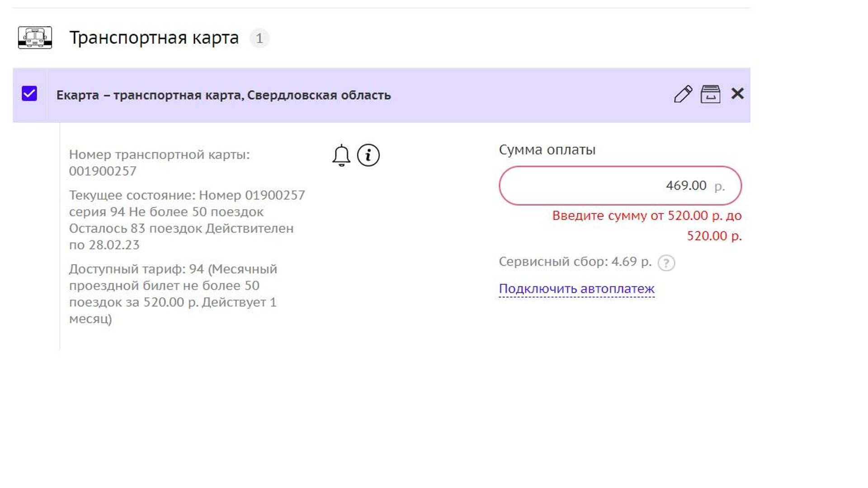Remove Екарта with the X icon
Screen dimensions: 868x488
click(x=737, y=94)
